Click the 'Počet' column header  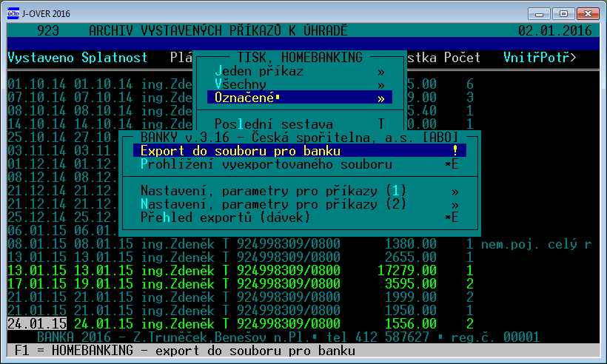[462, 58]
